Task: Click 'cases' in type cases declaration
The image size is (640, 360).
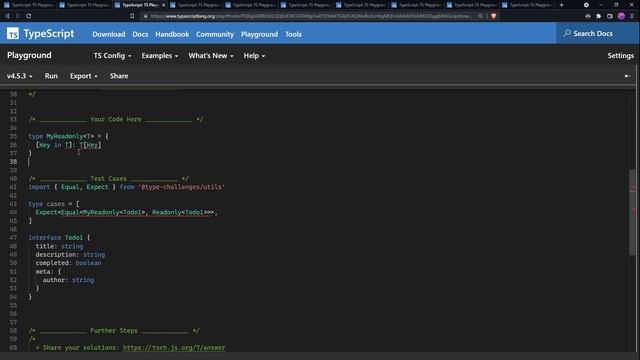Action: pyautogui.click(x=56, y=204)
